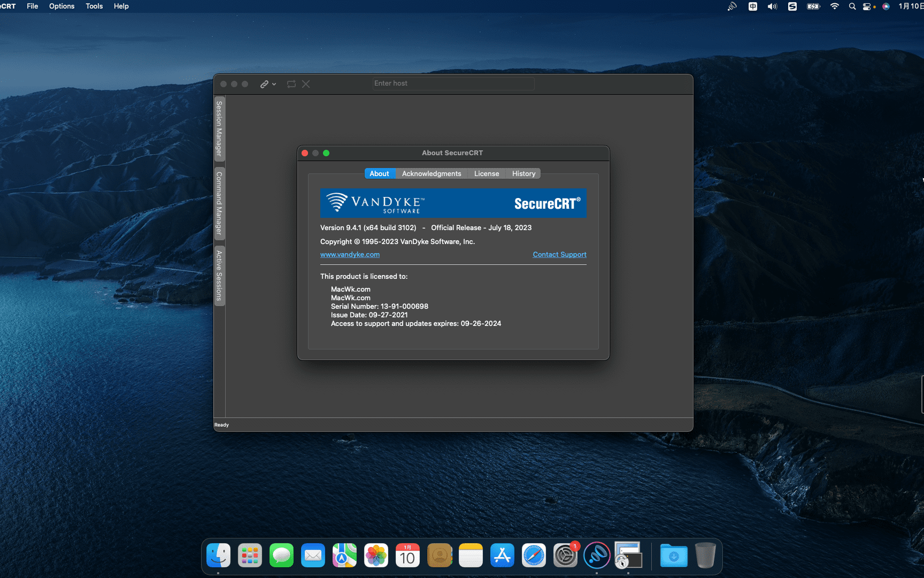This screenshot has width=924, height=578.
Task: Click the 'Serial Number: 13-91-000698' line
Action: click(x=380, y=306)
